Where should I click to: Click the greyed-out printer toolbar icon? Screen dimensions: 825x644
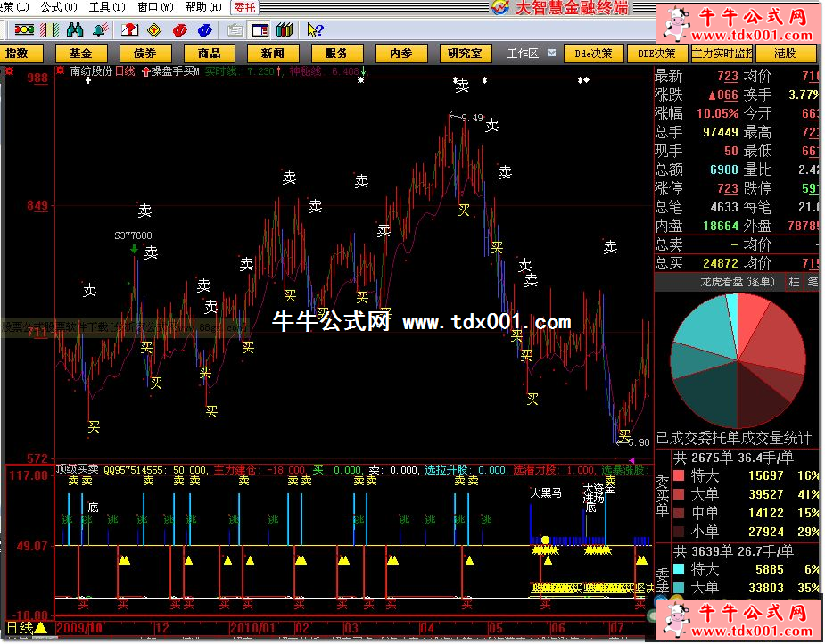(x=235, y=30)
